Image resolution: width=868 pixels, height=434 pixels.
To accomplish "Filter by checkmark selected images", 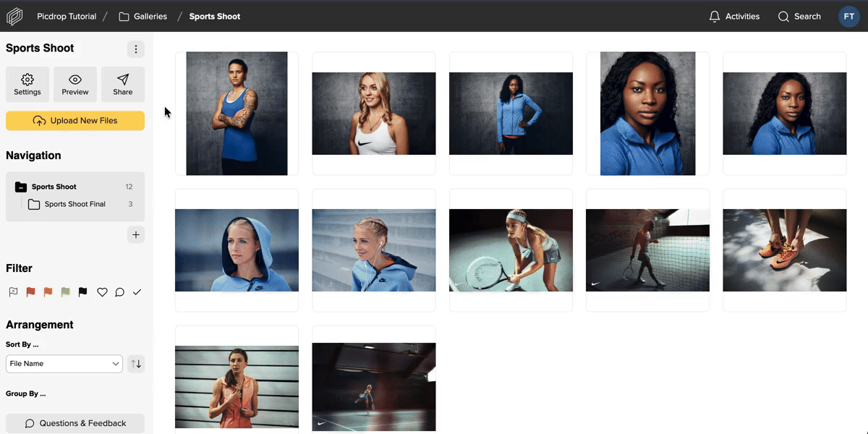I will 137,292.
